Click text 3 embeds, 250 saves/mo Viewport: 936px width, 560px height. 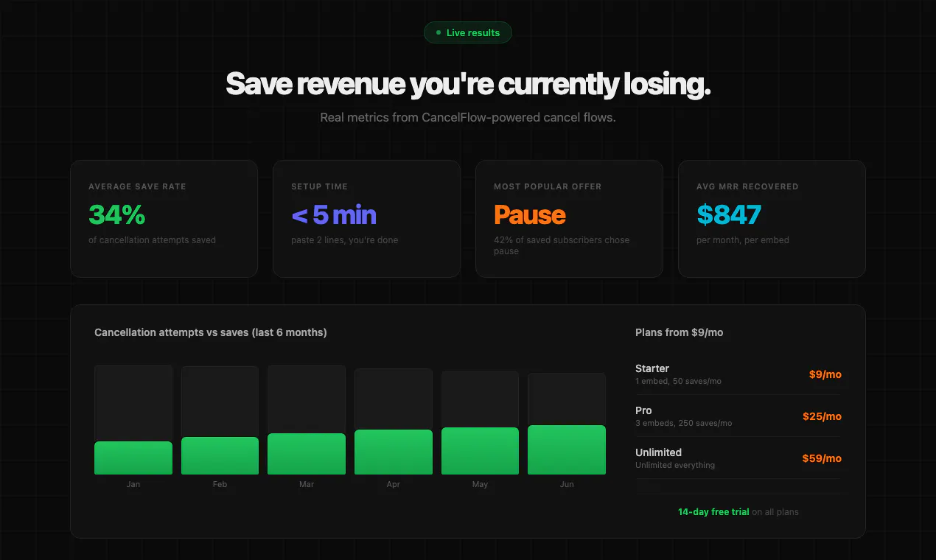(684, 423)
